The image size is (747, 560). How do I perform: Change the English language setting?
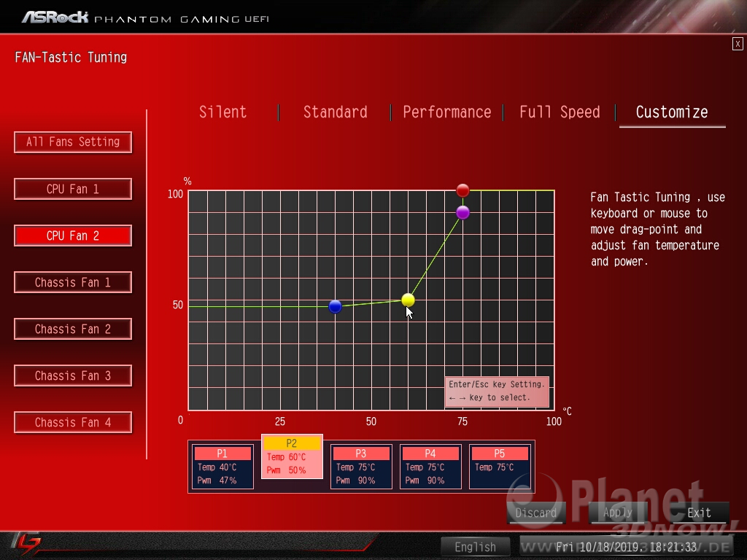475,547
